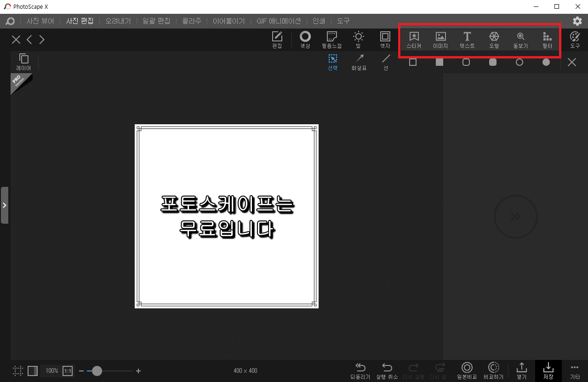
Task: Pick the filled rounded rectangle shape
Action: (x=493, y=62)
